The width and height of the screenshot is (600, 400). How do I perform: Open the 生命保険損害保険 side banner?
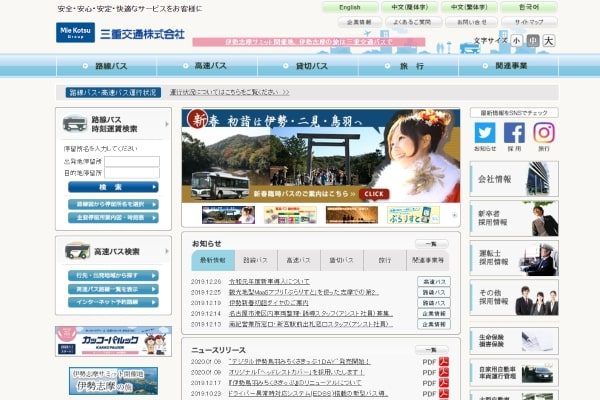(514, 341)
